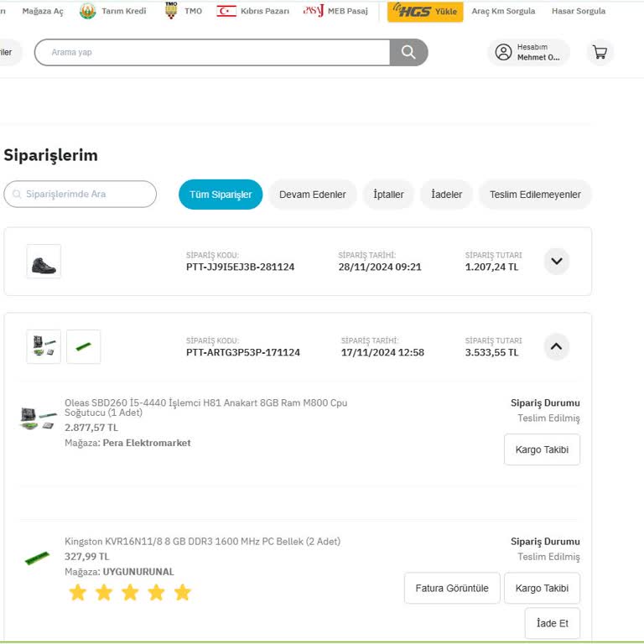Open the İadeler tab

tap(447, 195)
